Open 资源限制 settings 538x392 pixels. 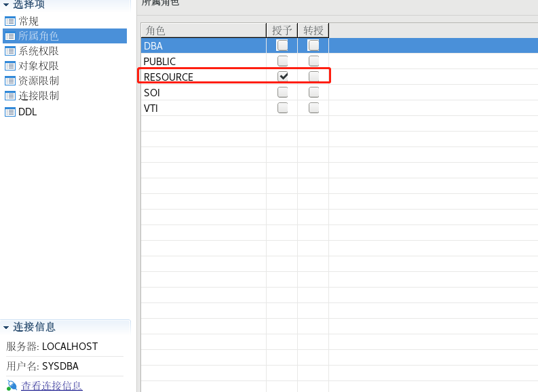point(39,81)
